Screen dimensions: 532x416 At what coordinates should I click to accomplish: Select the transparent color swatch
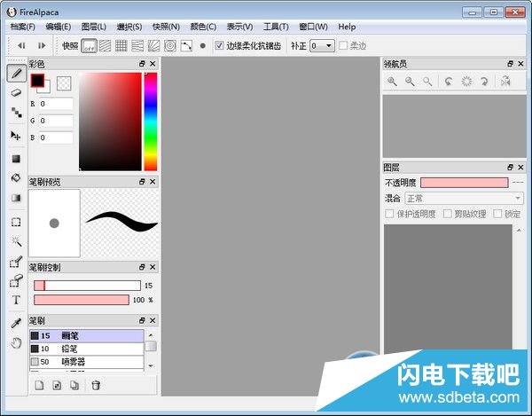point(64,83)
